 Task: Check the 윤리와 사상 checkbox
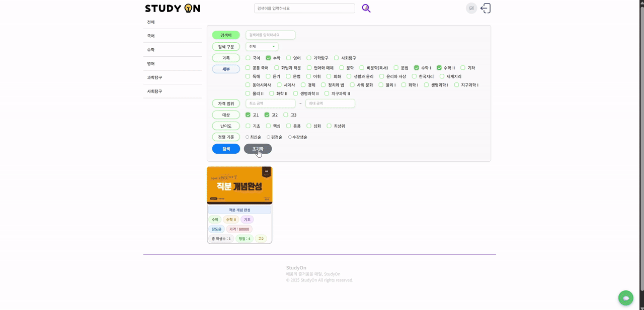382,76
